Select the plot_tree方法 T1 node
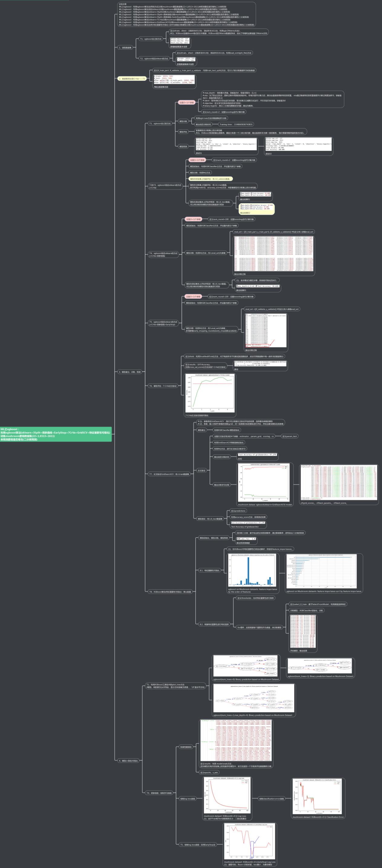Viewport: 382px width, 868px height. pos(175,686)
